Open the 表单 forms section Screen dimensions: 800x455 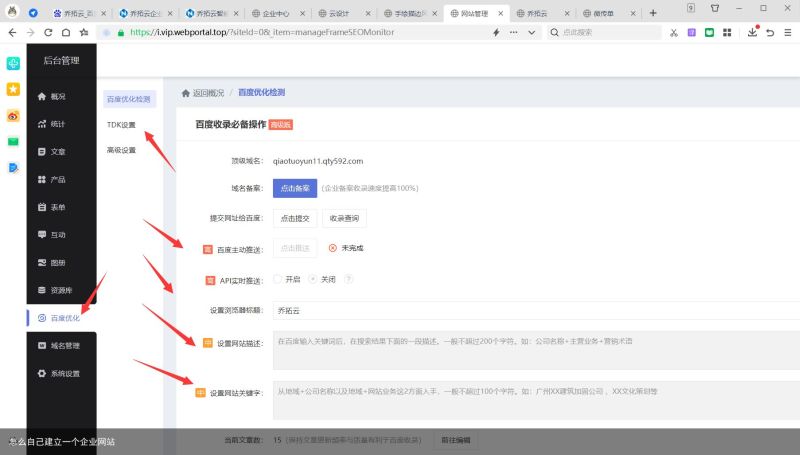click(52, 207)
